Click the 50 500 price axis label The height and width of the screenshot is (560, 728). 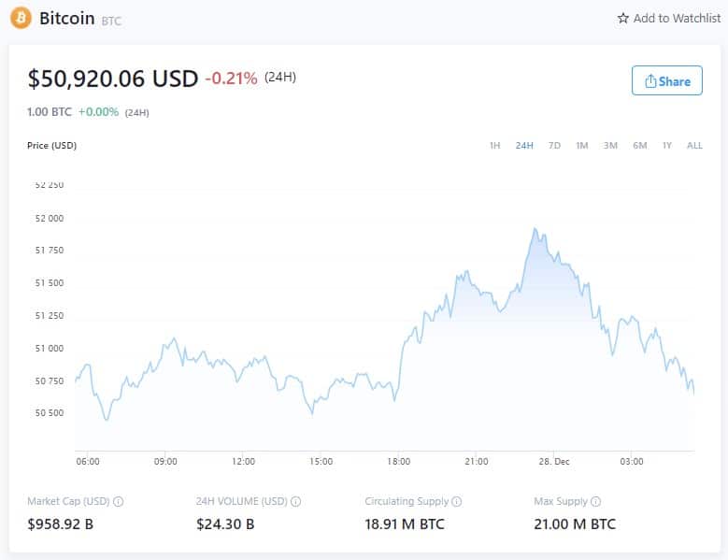[50, 413]
